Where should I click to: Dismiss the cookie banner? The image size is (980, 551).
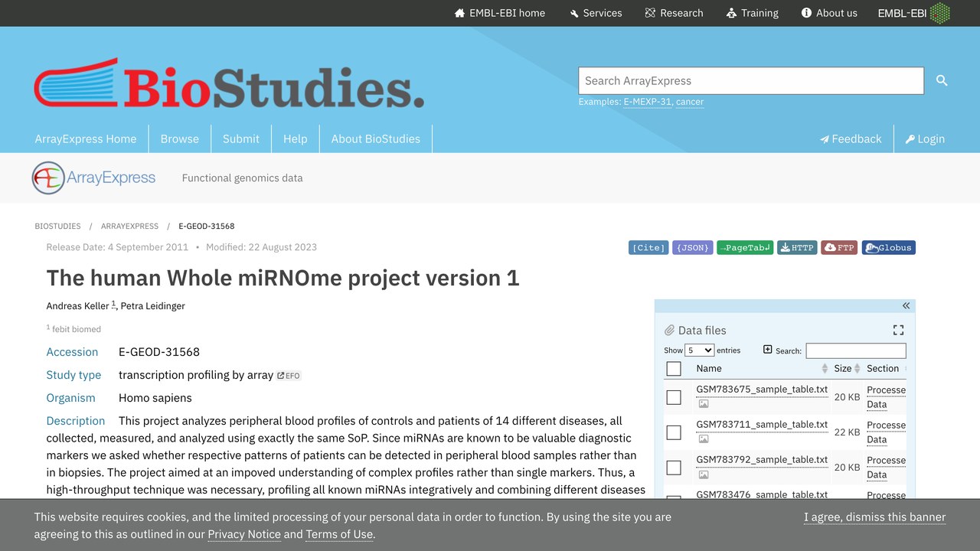(875, 517)
